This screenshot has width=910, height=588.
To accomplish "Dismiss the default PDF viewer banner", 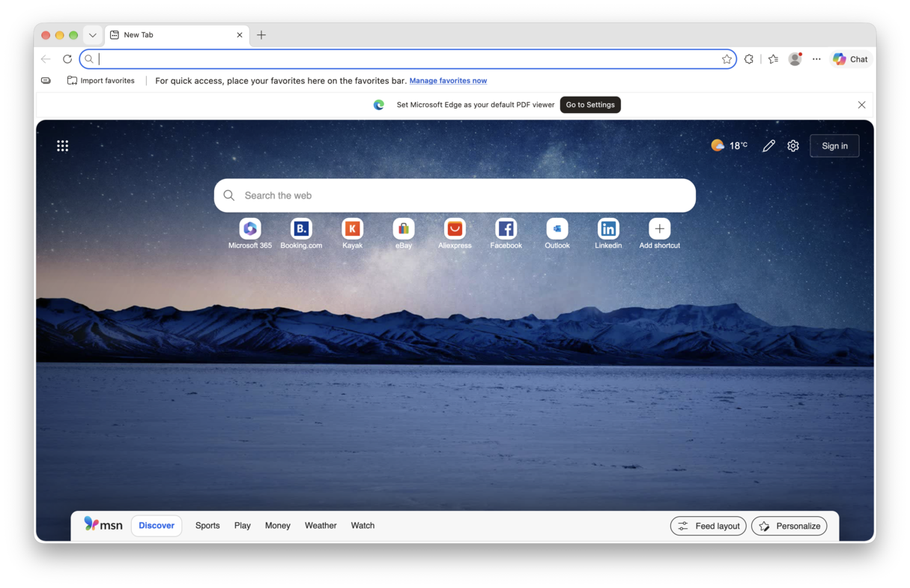I will [861, 105].
